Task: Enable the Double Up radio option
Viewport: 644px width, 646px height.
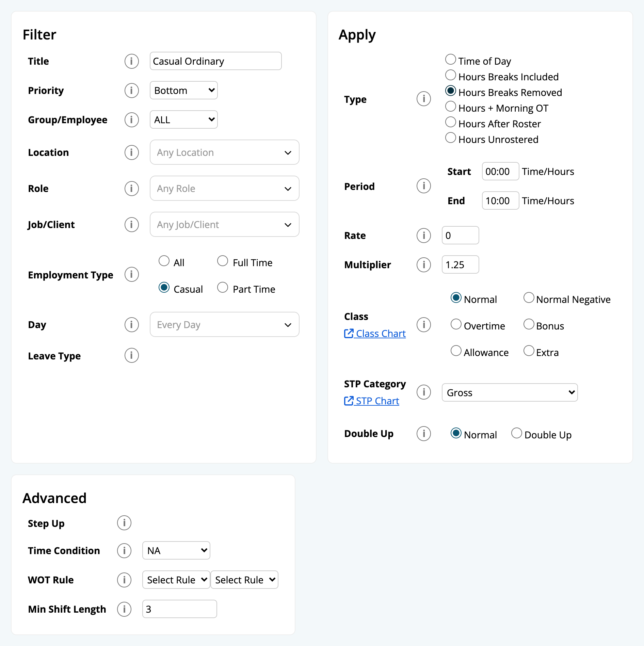Action: coord(517,433)
